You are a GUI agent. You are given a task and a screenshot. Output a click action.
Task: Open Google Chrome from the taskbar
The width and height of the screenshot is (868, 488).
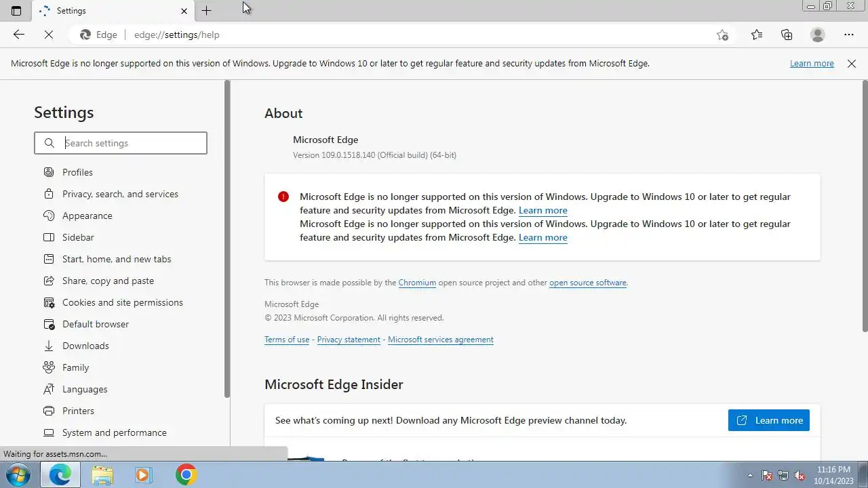(x=186, y=474)
